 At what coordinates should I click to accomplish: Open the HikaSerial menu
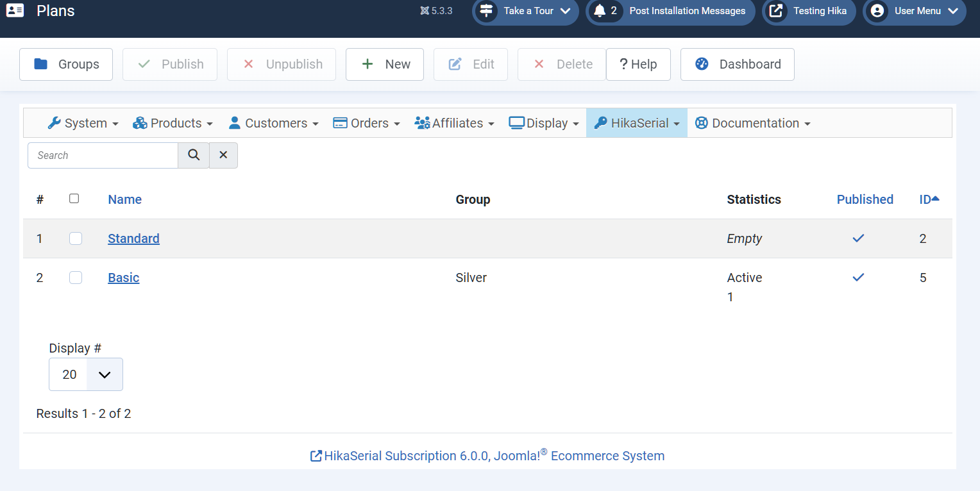click(637, 123)
